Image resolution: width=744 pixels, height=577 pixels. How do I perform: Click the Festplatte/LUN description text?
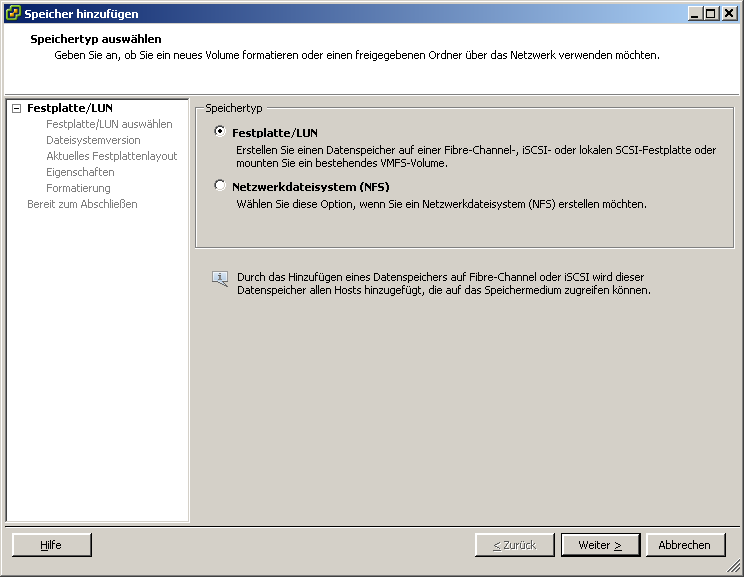[x=473, y=156]
